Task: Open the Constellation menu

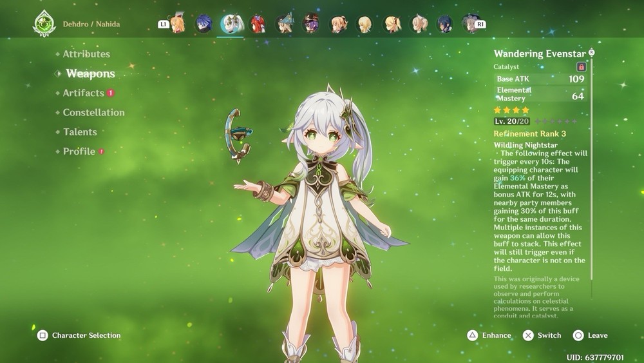Action: tap(93, 112)
